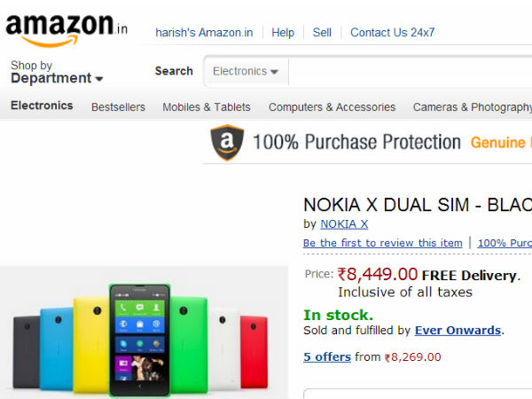
Task: Go to Cameras & Photography category
Action: 472,107
